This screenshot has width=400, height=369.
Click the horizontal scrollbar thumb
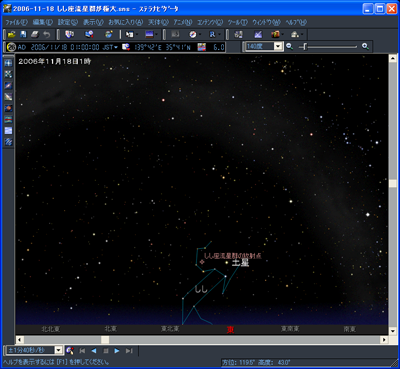tap(105, 340)
